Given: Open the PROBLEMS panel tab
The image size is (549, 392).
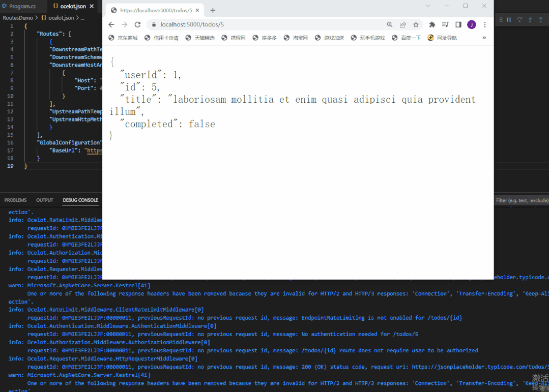Looking at the screenshot, I should click(15, 200).
